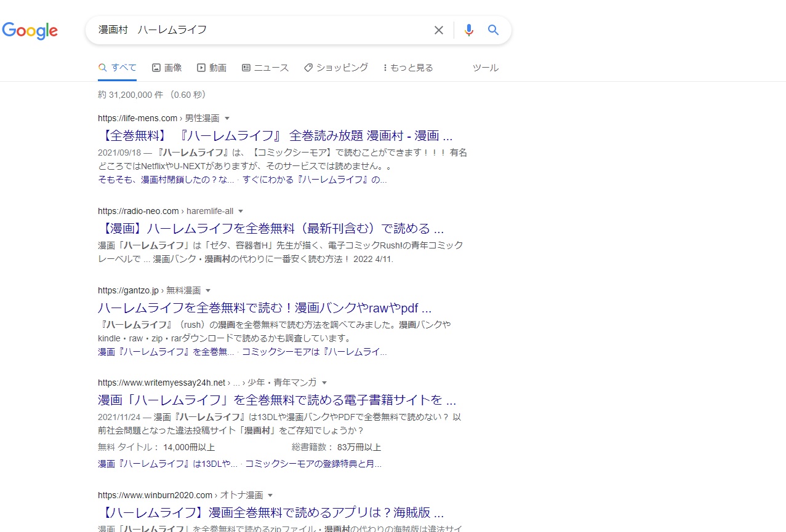
Task: Click the gantzo.jp ハーレムライフを全巻無料で読む title
Action: 264,308
